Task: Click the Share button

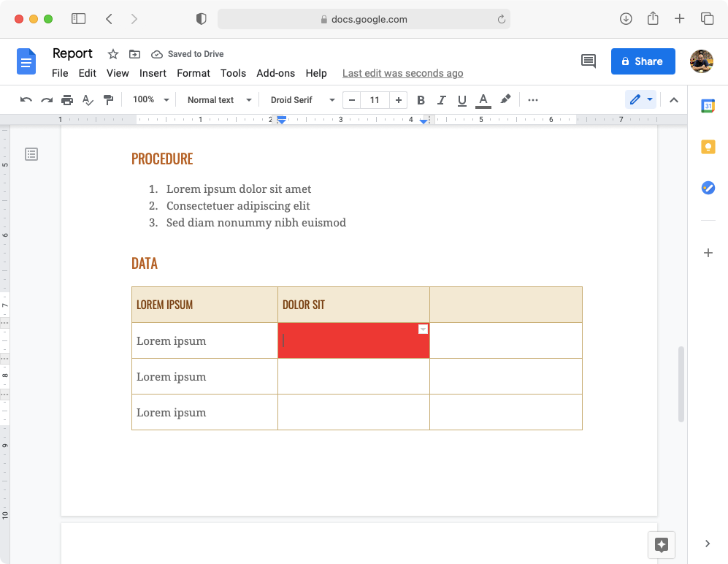Action: 643,61
